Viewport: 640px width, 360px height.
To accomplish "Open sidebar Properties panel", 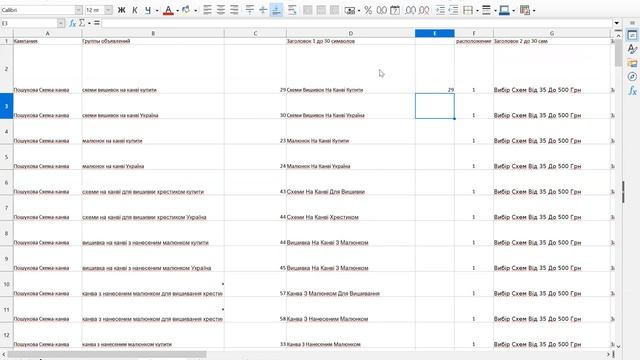I will coord(632,36).
